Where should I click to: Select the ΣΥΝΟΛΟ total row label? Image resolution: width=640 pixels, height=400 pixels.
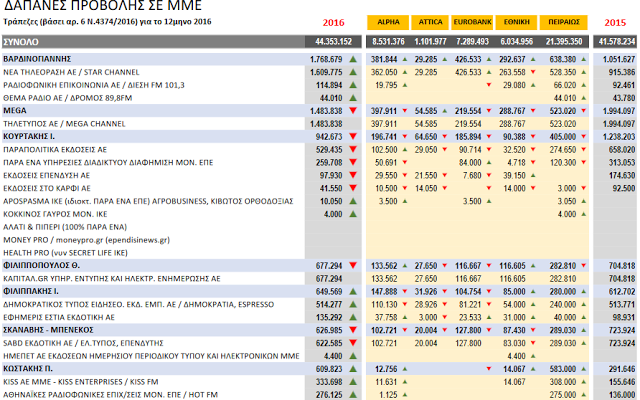pos(21,42)
